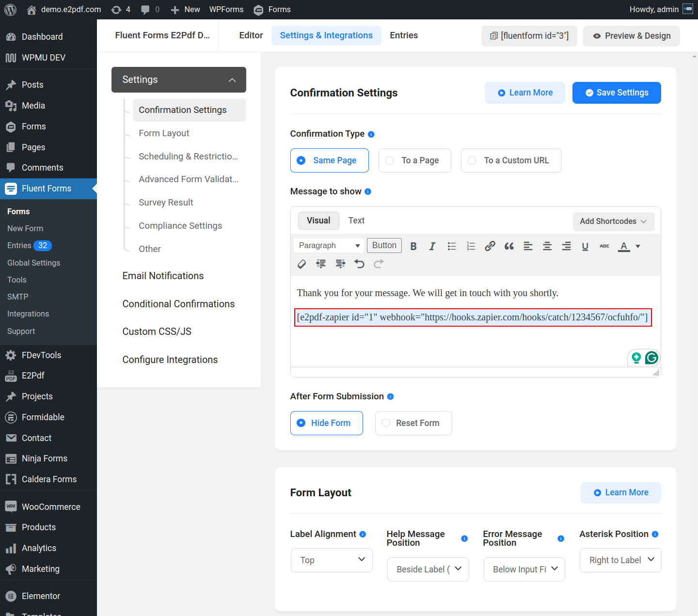Screen dimensions: 698x616
Task: Open the Paragraph format dropdown
Action: [x=329, y=246]
